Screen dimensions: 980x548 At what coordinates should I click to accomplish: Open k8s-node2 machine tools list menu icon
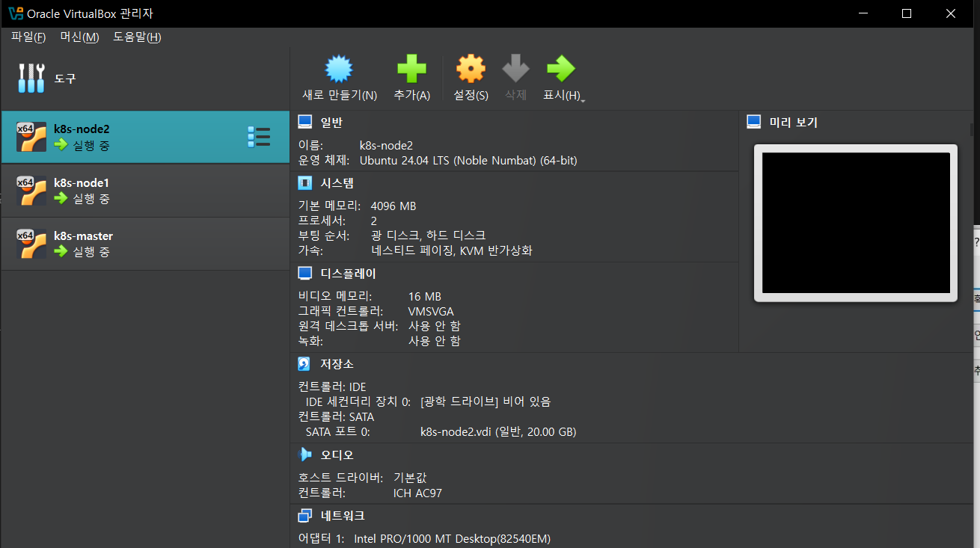click(259, 137)
